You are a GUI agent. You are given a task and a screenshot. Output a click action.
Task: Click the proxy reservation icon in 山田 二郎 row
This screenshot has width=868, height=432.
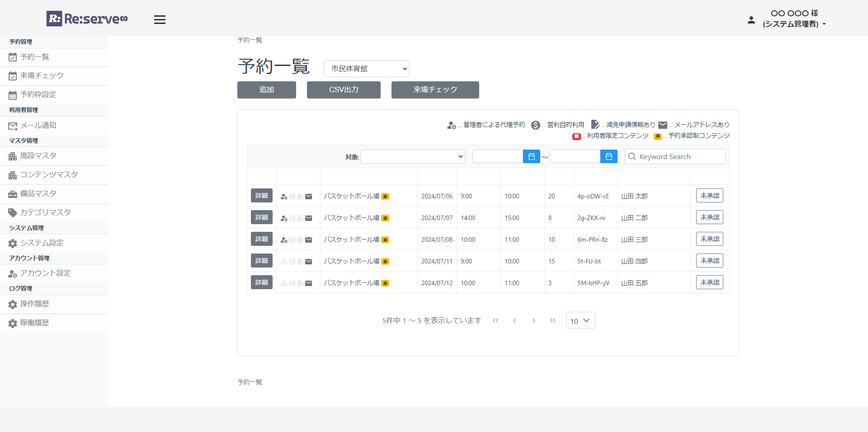tap(284, 218)
